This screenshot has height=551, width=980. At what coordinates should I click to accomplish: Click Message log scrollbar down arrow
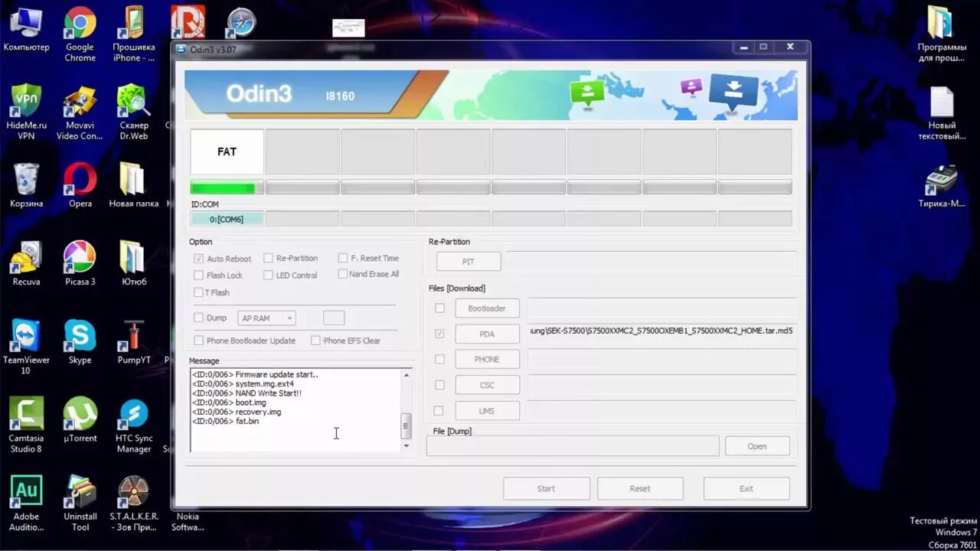[407, 445]
